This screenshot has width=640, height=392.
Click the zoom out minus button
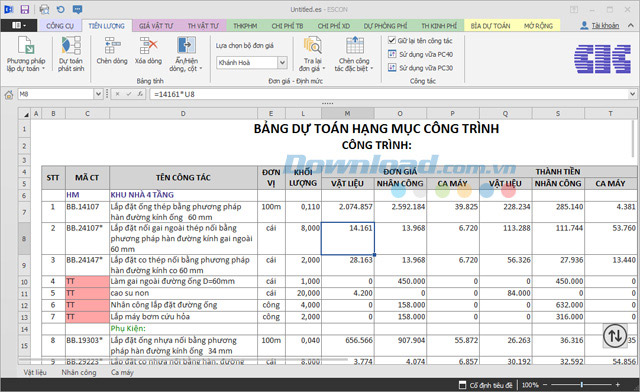(x=545, y=385)
